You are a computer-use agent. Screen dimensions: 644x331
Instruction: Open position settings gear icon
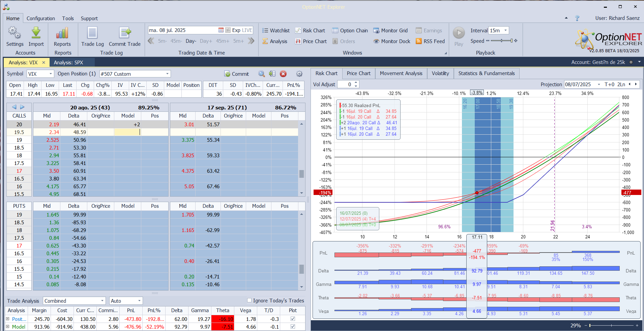pyautogui.click(x=299, y=74)
